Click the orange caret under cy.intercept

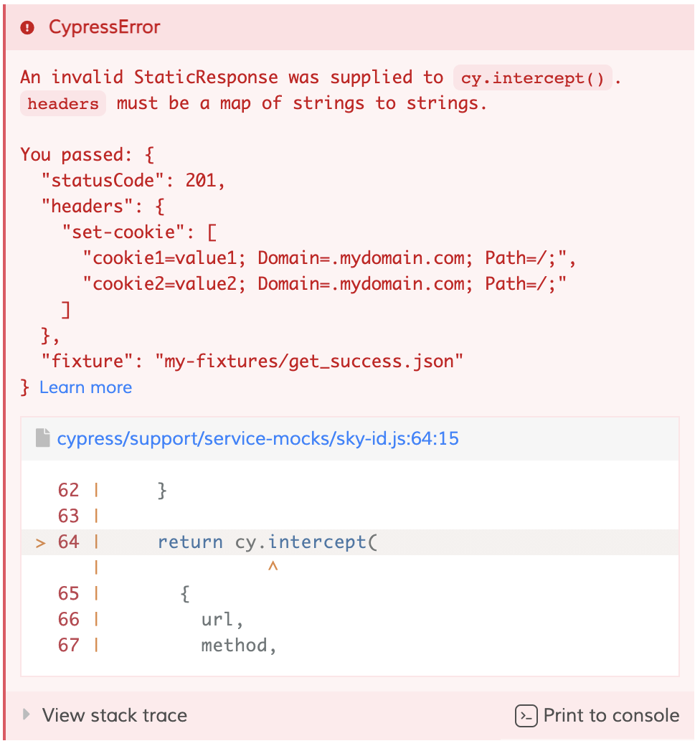(x=273, y=567)
